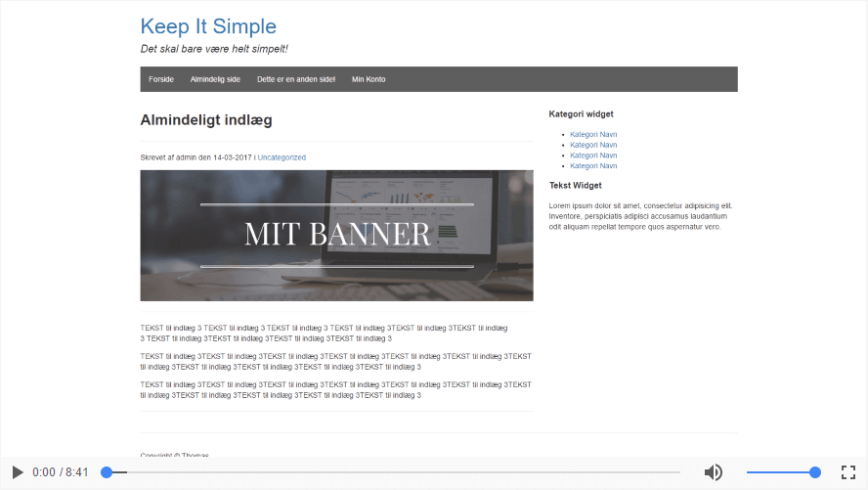This screenshot has height=490, width=868.
Task: Click the 0:00 / 8:41 time display
Action: click(x=61, y=472)
